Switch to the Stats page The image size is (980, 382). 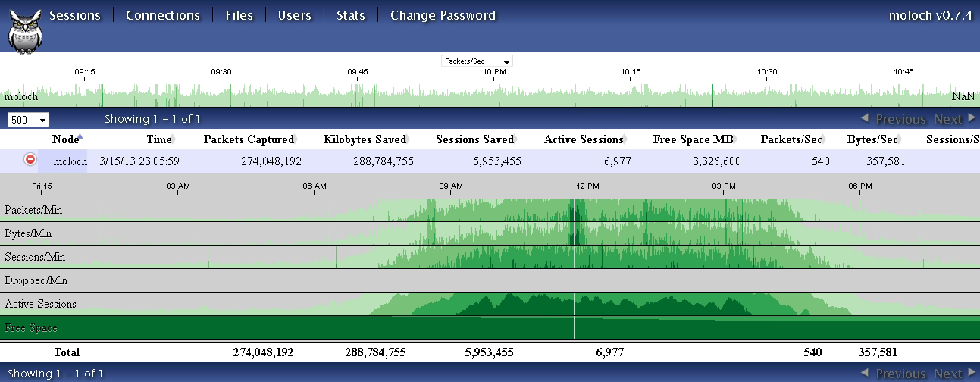click(351, 15)
